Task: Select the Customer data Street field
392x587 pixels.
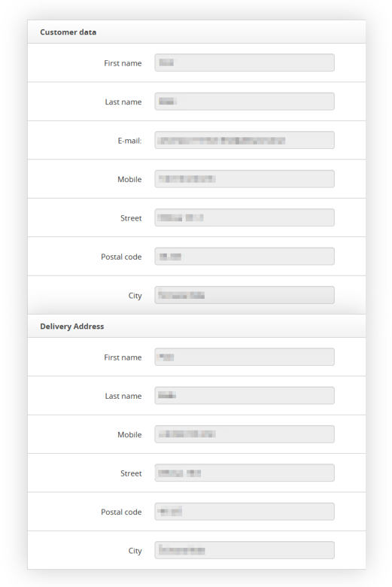Action: (245, 217)
